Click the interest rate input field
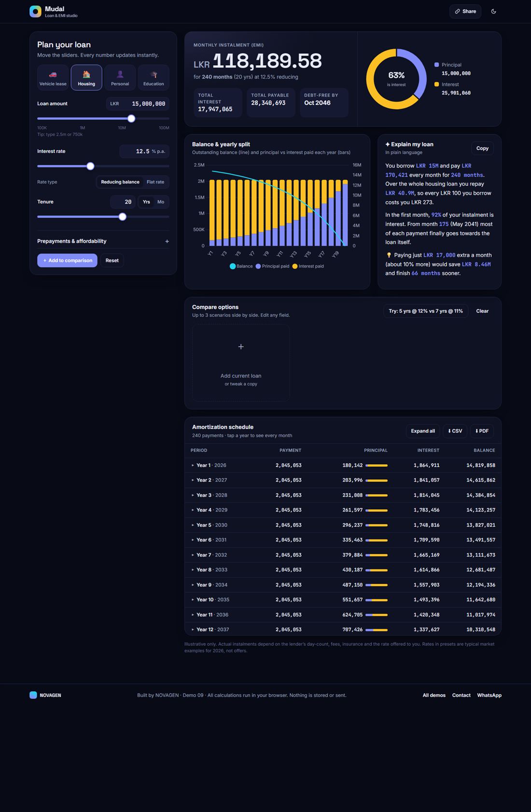This screenshot has height=812, width=531. 144,151
